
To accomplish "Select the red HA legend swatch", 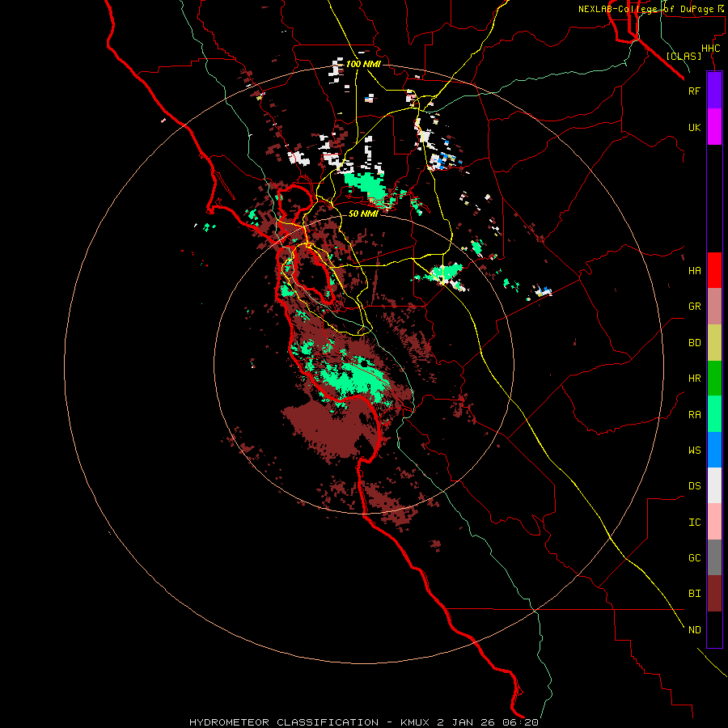I will pyautogui.click(x=714, y=270).
